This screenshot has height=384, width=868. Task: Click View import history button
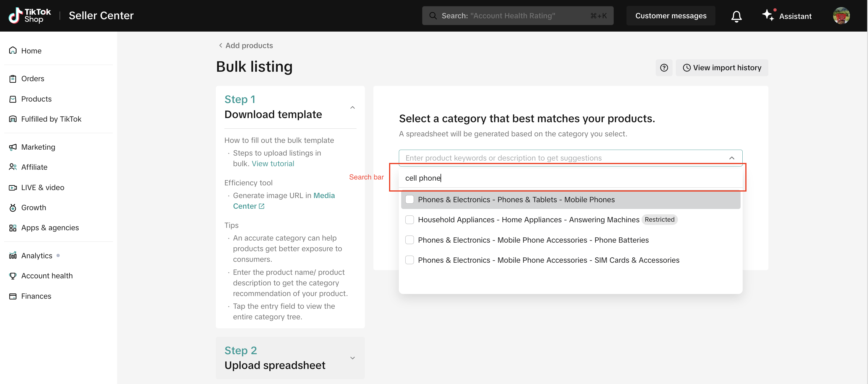(722, 68)
